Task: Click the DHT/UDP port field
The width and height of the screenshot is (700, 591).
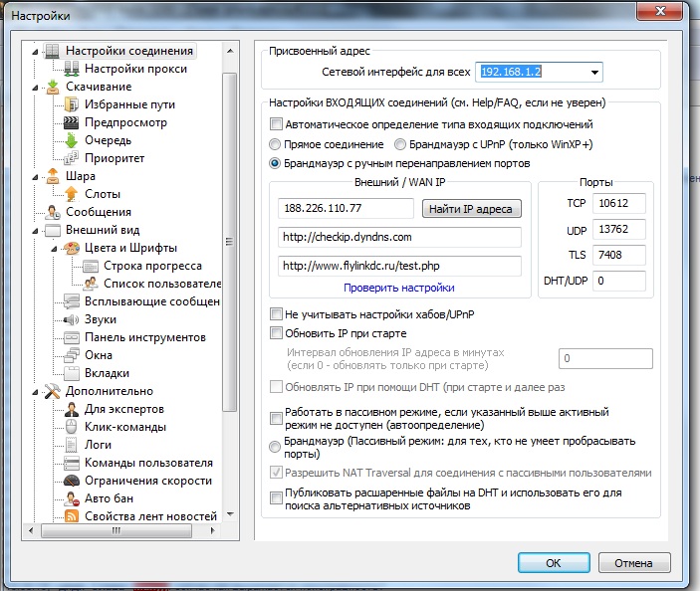Action: (618, 281)
